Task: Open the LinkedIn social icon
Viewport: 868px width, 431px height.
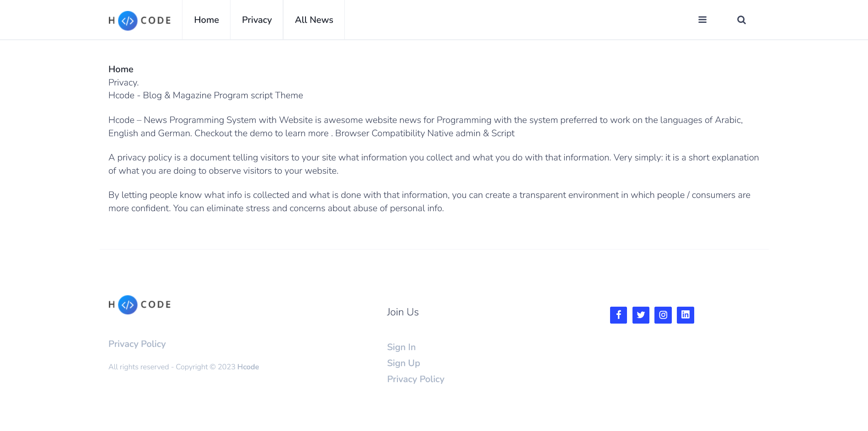Action: 685,315
